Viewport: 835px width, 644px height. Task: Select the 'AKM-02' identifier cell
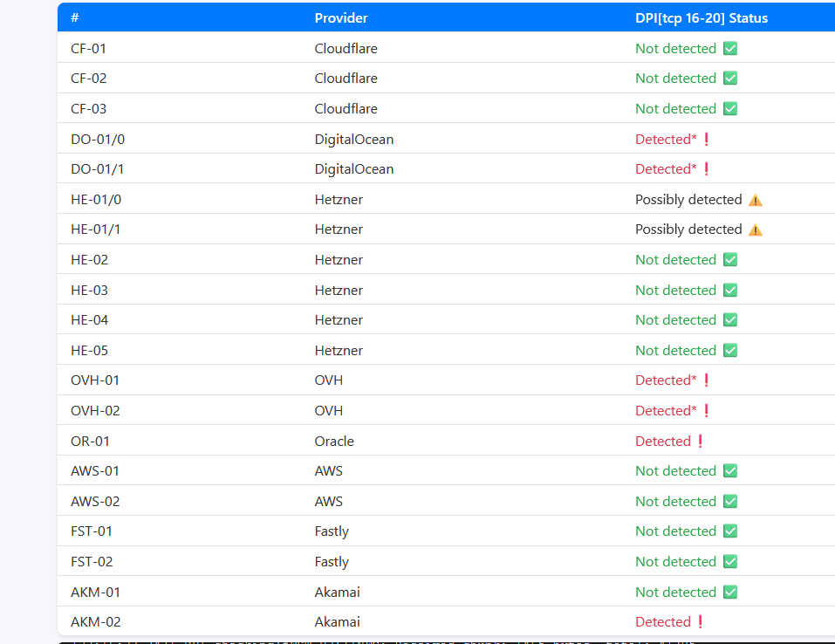click(95, 621)
